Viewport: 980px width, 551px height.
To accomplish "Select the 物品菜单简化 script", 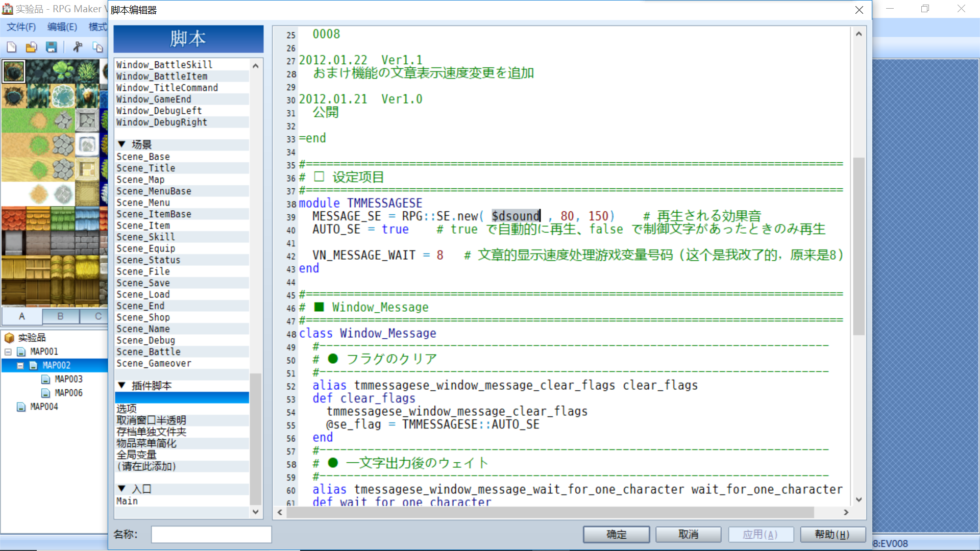I will tap(182, 443).
